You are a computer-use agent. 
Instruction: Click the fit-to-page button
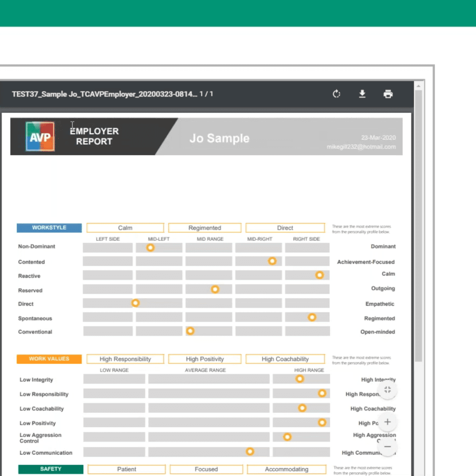click(x=388, y=390)
